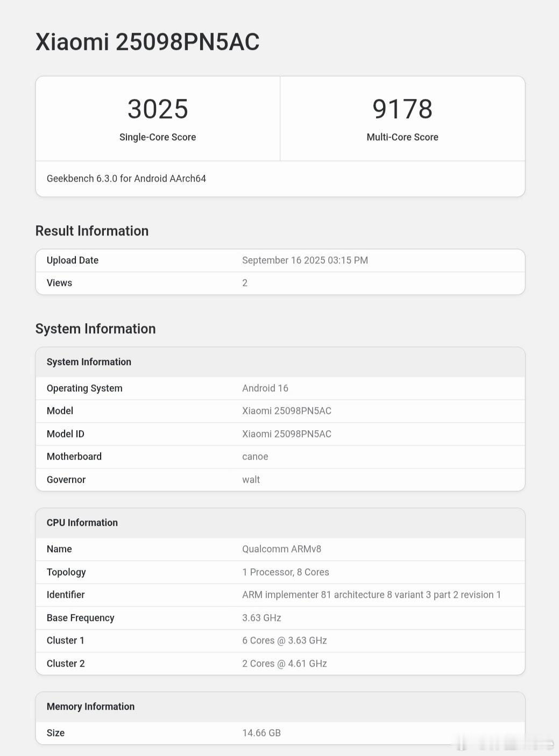Click the Multi-Core Score label
This screenshot has height=756, width=559.
pos(402,137)
